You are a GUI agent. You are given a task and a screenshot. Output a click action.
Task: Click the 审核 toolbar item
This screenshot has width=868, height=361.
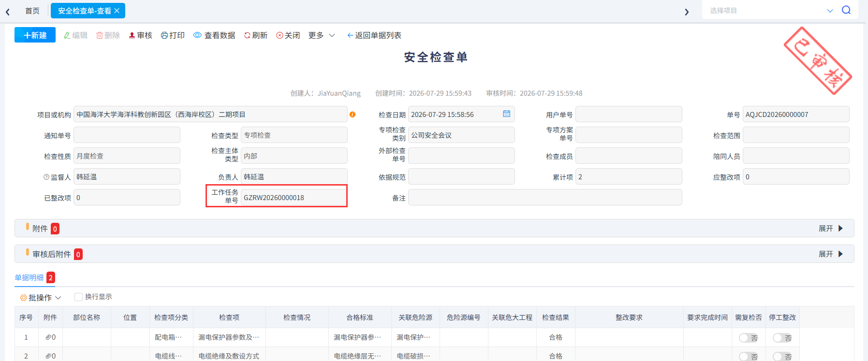coord(140,35)
